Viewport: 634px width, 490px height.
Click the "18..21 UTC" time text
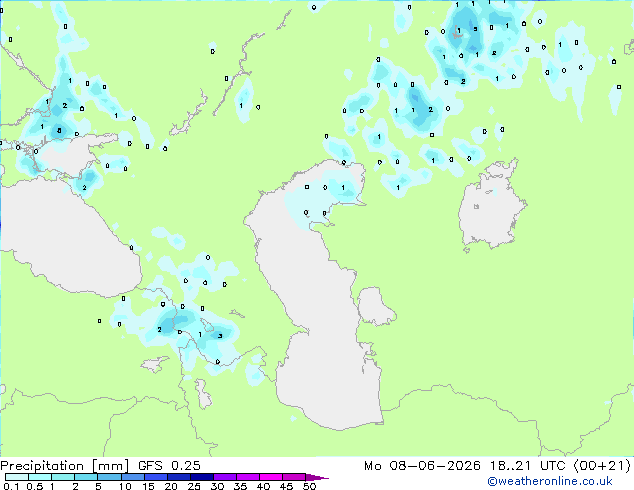pyautogui.click(x=527, y=466)
